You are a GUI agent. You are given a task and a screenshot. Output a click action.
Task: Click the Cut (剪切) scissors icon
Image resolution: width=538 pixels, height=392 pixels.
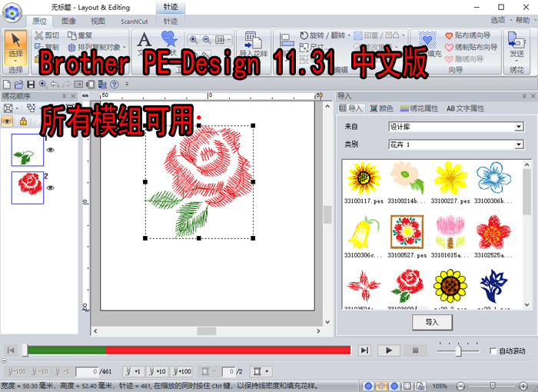[x=38, y=35]
